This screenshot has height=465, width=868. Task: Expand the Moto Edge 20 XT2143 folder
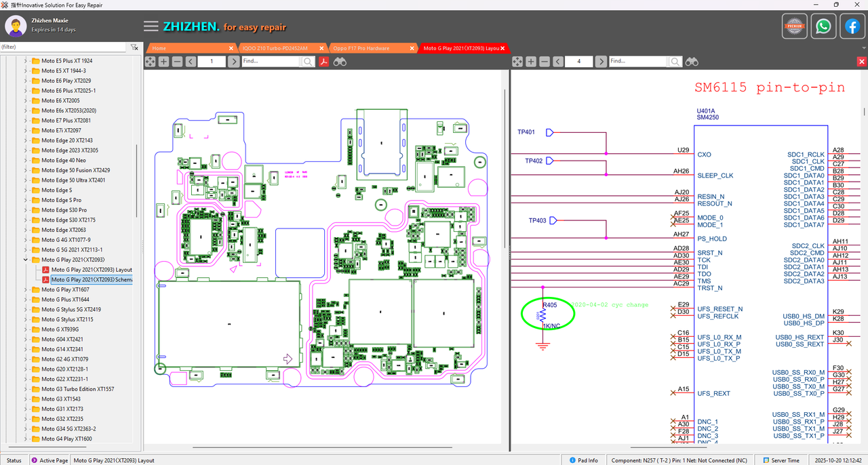(x=26, y=140)
